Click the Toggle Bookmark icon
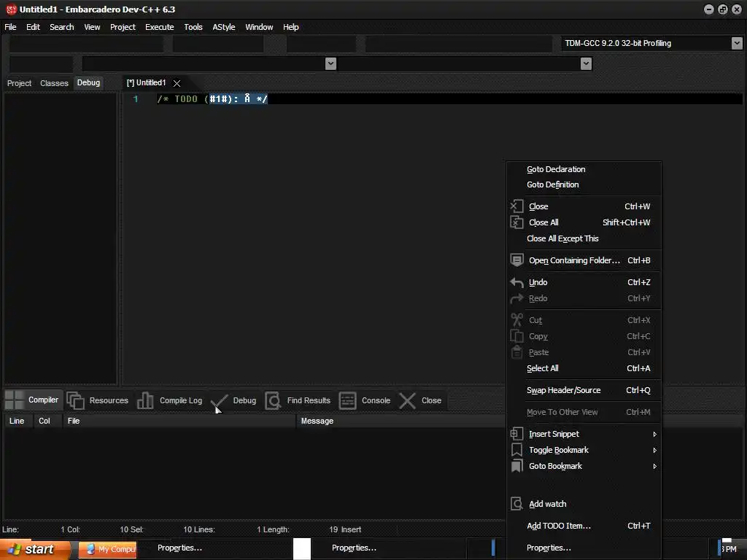The image size is (747, 560). 516,450
